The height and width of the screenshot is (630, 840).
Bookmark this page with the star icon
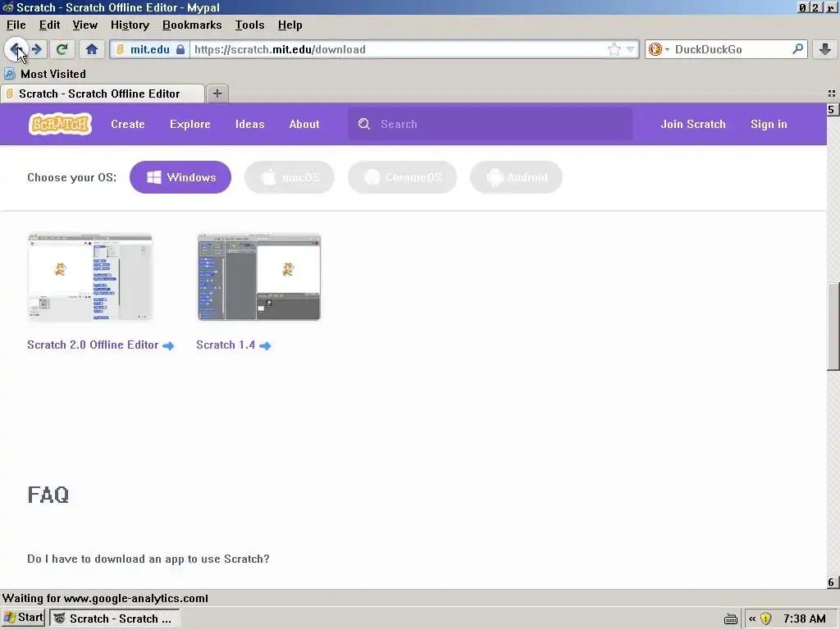[x=614, y=49]
